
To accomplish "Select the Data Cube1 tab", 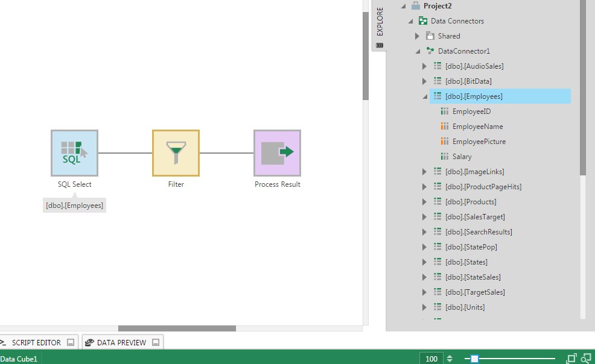I will [x=18, y=359].
